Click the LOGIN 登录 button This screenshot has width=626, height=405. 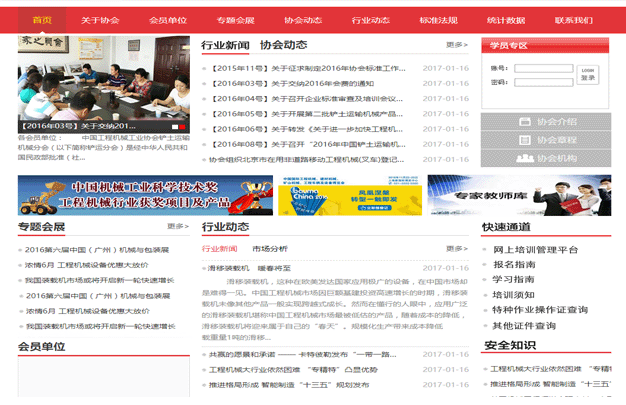click(588, 74)
